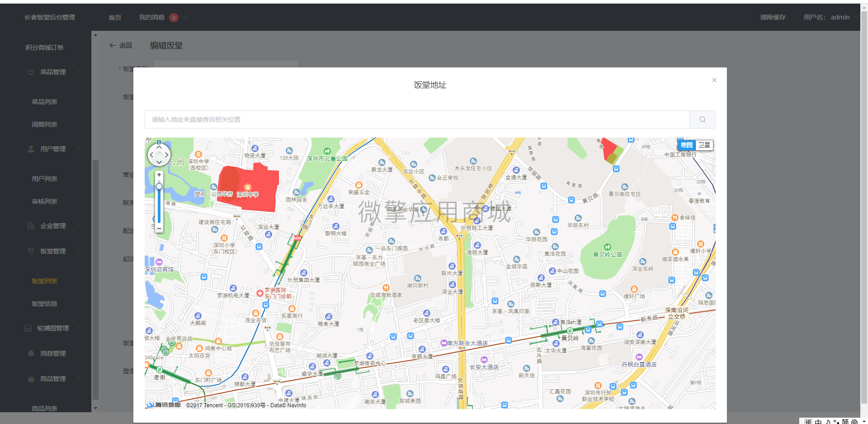
Task: Collapse 用户管理 menu chevron
Action: point(80,148)
